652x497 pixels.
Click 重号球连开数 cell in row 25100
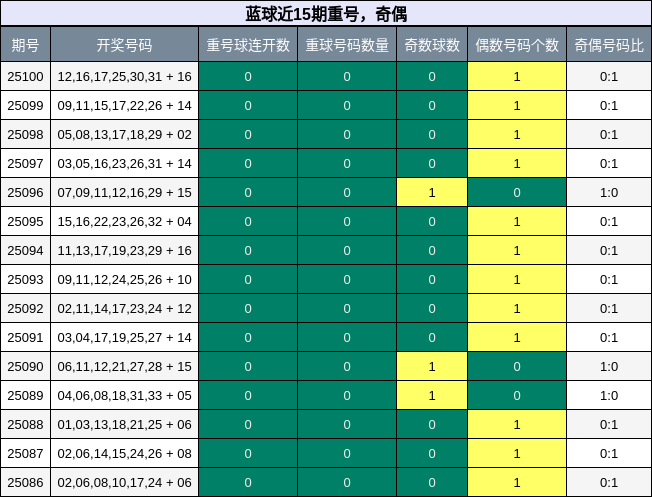pos(248,77)
